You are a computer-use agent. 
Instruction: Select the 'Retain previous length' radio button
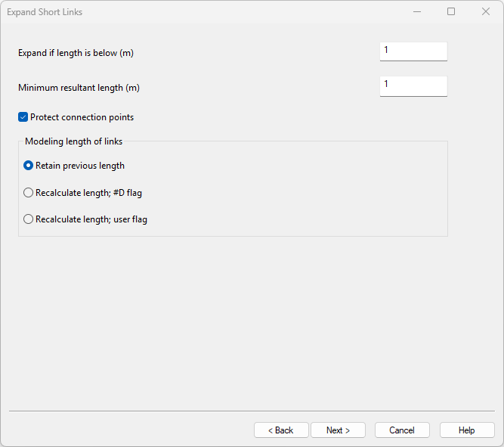tap(29, 166)
